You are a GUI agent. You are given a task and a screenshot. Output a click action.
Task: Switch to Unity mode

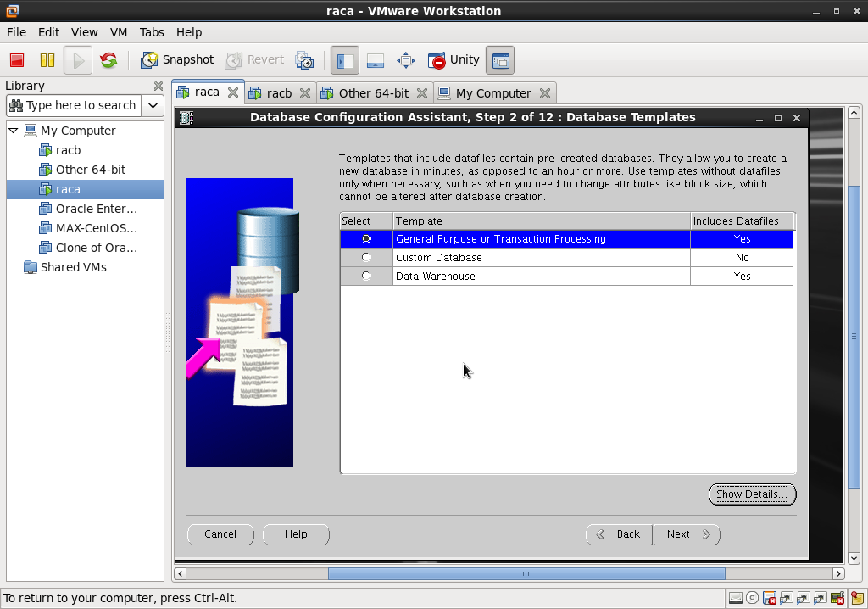point(453,59)
